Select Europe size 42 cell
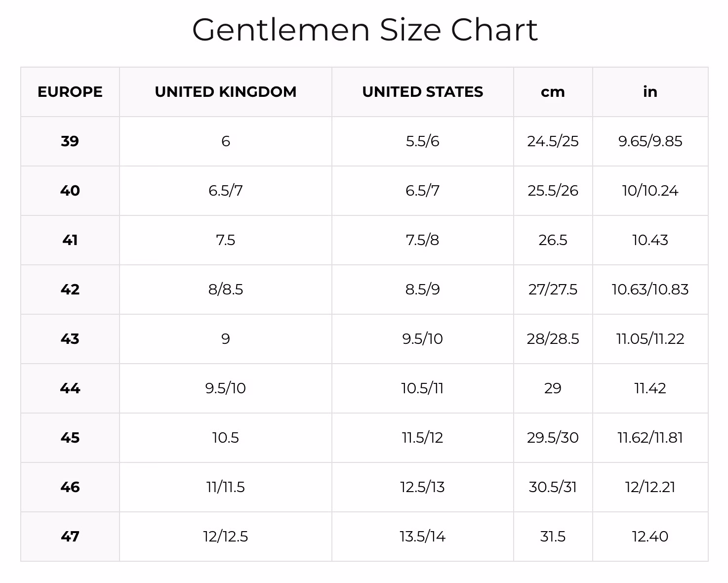 [x=70, y=290]
